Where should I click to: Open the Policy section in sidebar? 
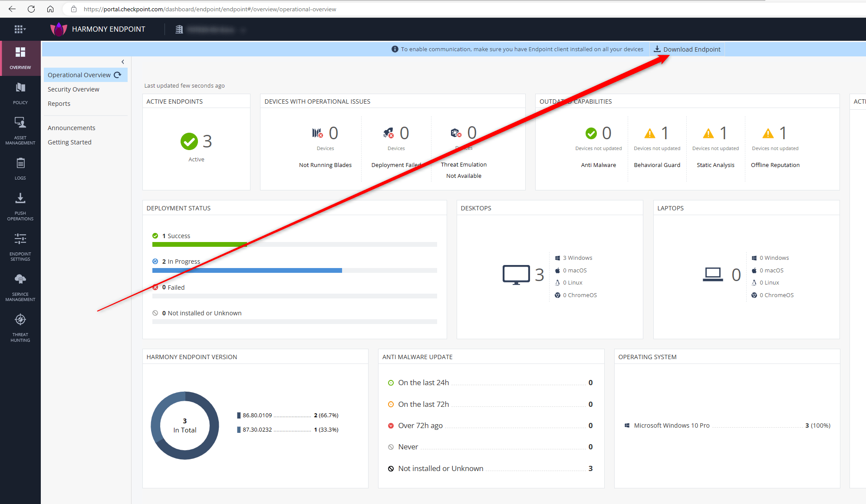tap(20, 93)
